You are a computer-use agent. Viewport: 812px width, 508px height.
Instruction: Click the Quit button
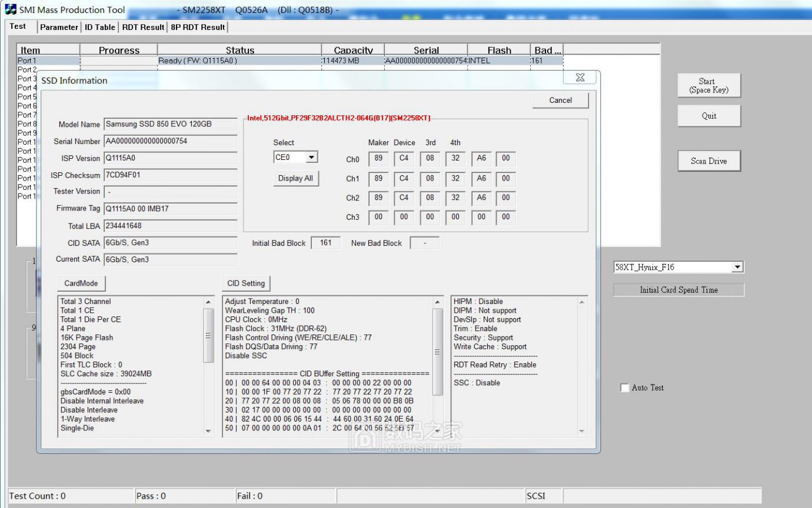[x=709, y=116]
